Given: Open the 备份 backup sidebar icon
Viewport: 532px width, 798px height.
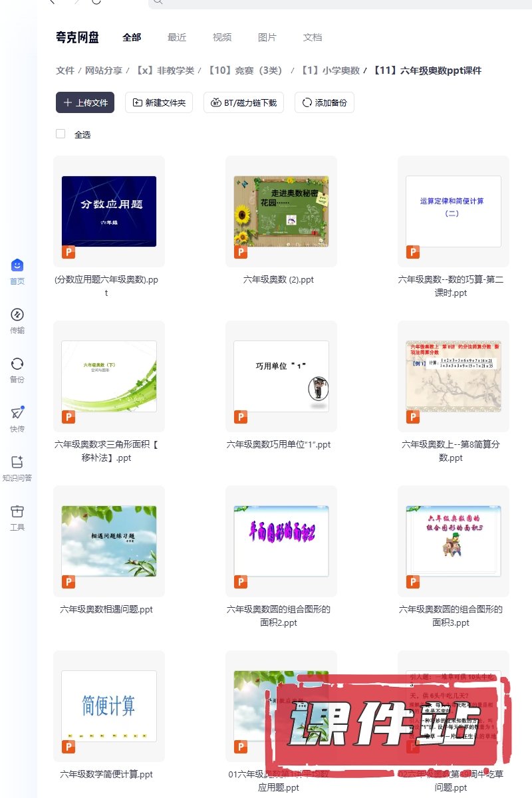Looking at the screenshot, I should pos(17,364).
